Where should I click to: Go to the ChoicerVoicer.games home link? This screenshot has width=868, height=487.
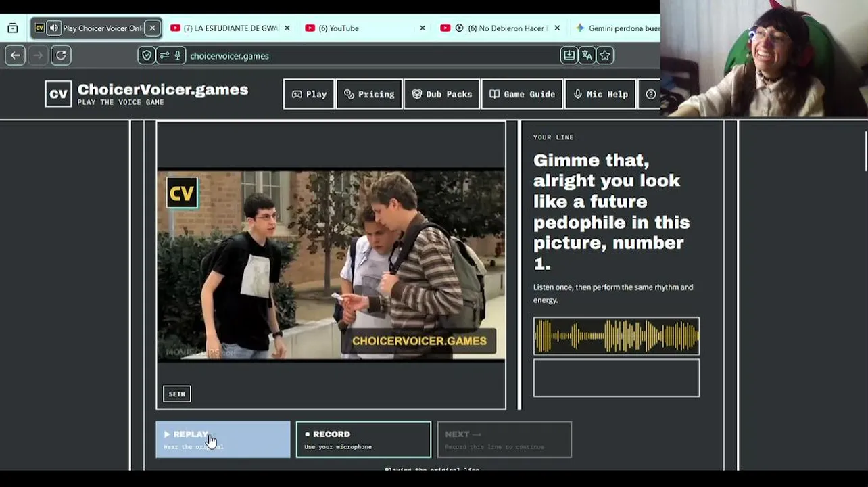(x=163, y=89)
